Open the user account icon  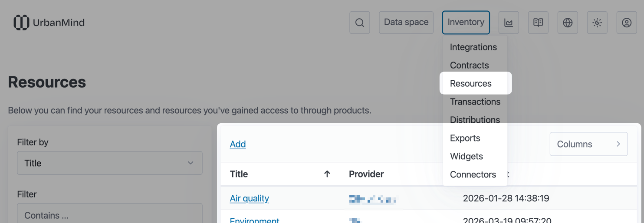pos(627,23)
